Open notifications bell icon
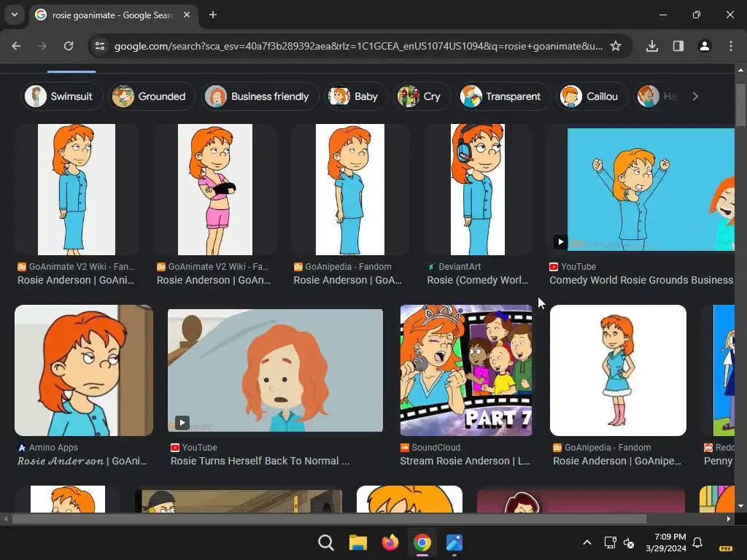747x560 pixels. [697, 542]
